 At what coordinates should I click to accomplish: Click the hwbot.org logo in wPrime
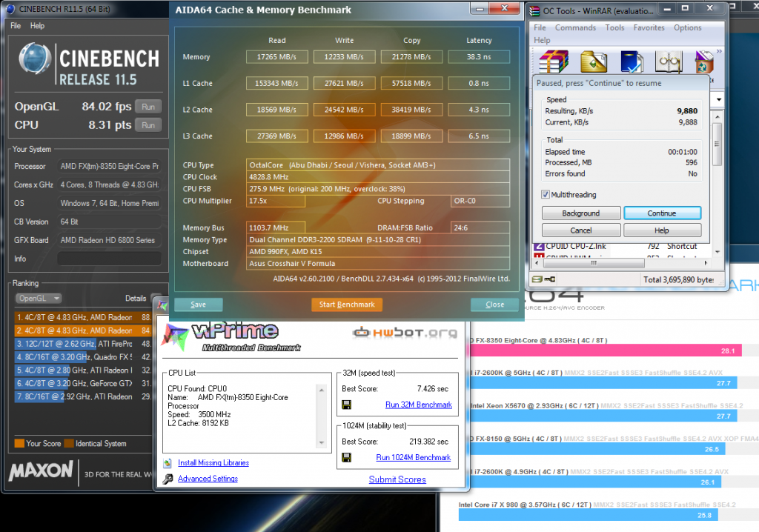coord(405,333)
